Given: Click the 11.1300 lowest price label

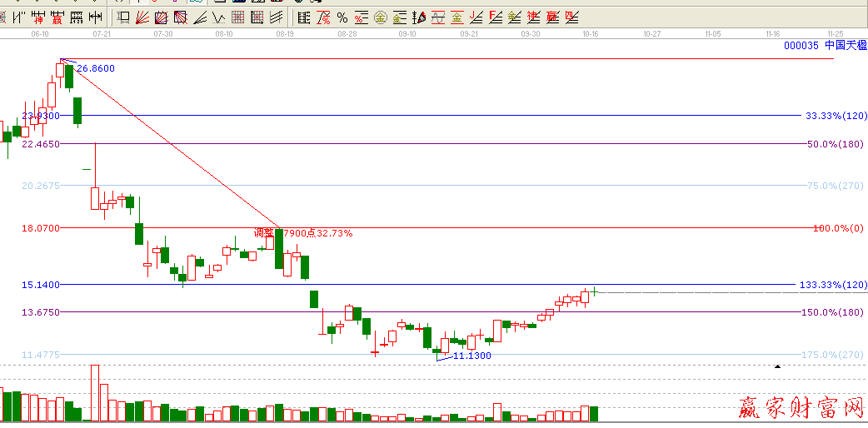Looking at the screenshot, I should point(471,356).
